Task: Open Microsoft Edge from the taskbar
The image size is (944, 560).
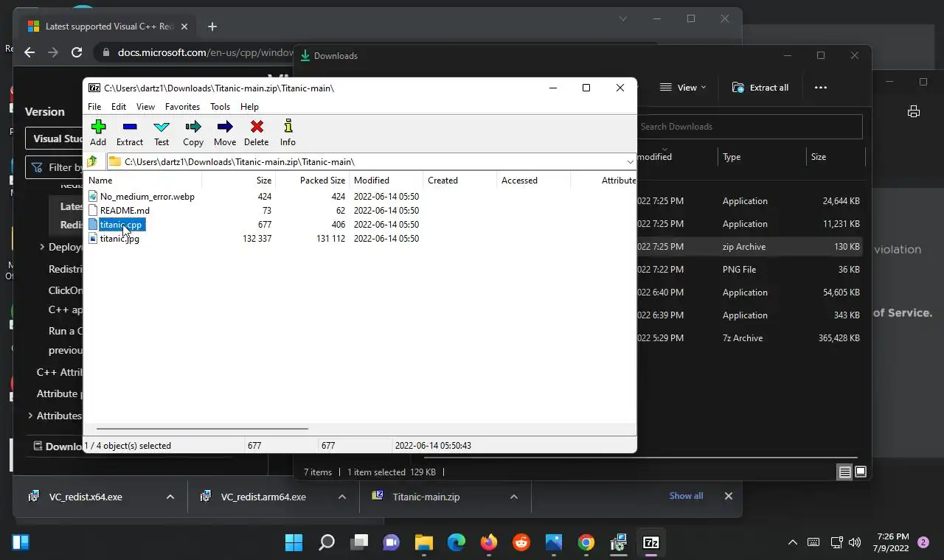Action: point(456,543)
